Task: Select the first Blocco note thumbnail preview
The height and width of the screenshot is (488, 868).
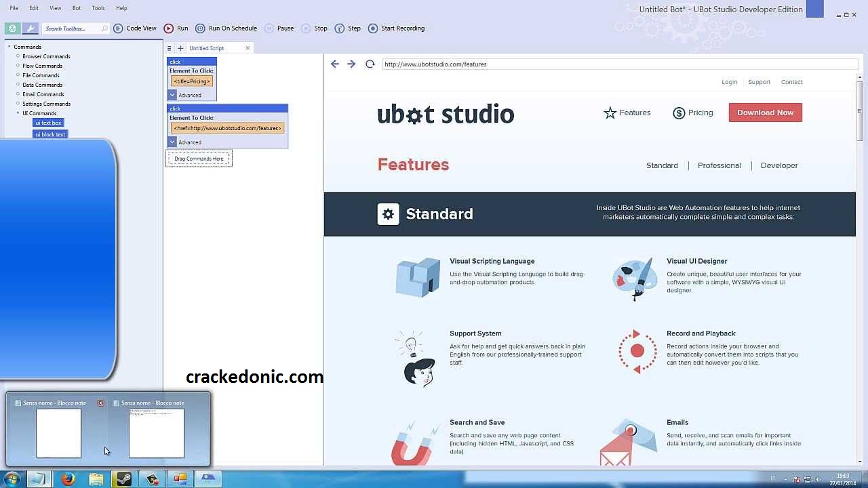Action: click(58, 433)
